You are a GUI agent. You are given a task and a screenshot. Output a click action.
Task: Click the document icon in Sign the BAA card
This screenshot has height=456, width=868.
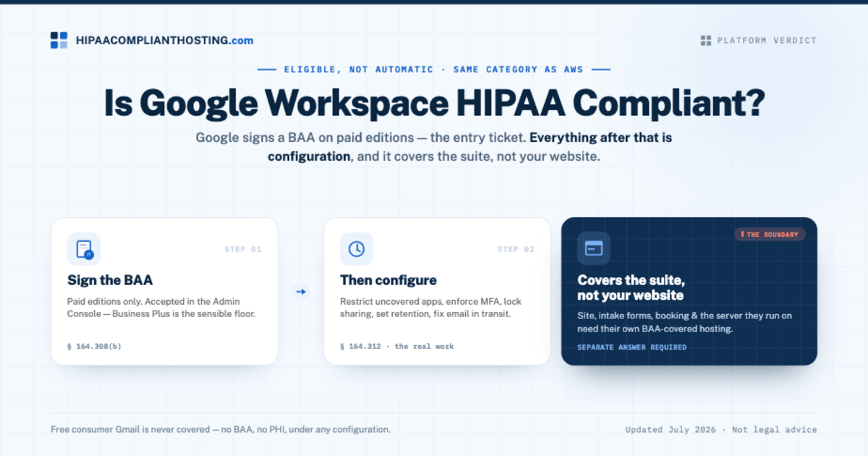pyautogui.click(x=84, y=249)
